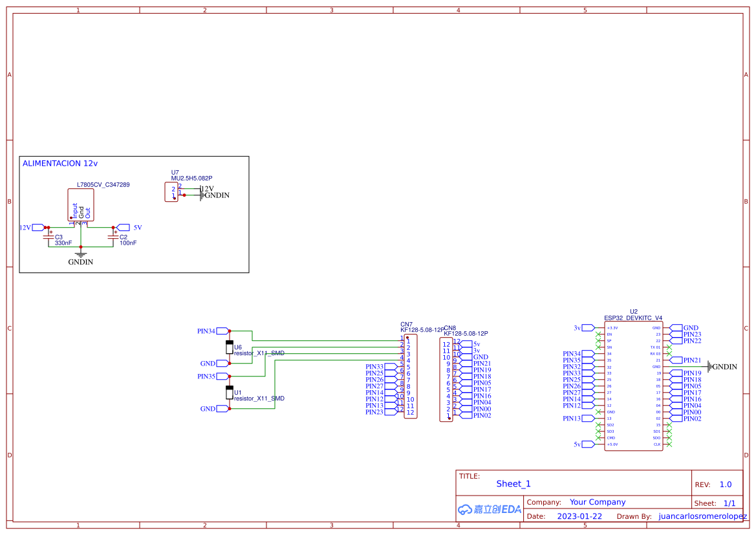
Task: Select the ESP32_DEVKITC_V4 module body
Action: pyautogui.click(x=634, y=386)
